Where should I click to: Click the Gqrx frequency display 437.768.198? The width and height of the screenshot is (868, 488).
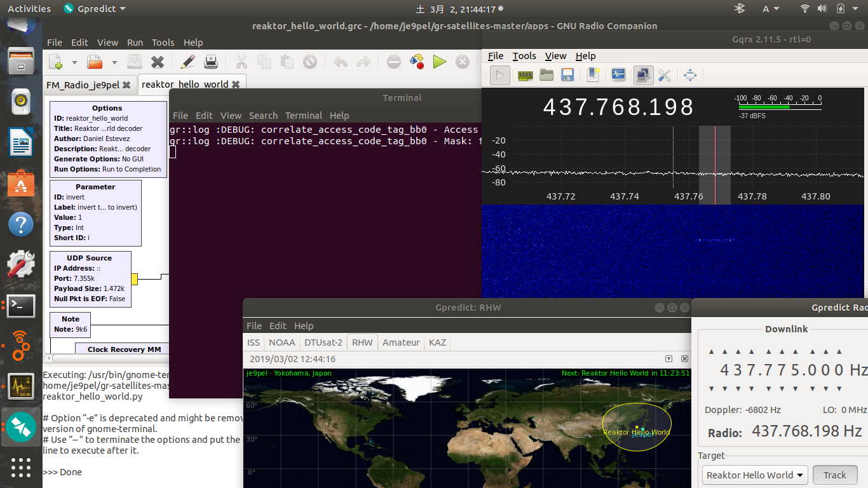click(x=618, y=107)
